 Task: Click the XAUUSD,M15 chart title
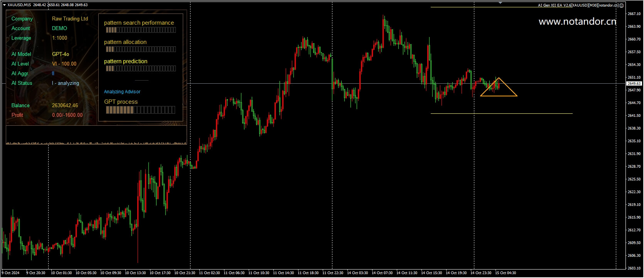click(x=19, y=5)
